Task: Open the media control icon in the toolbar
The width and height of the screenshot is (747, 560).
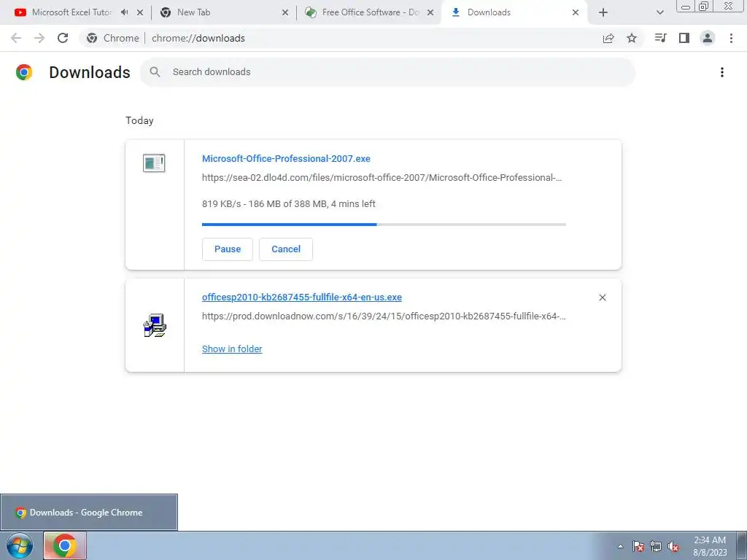Action: click(x=660, y=38)
